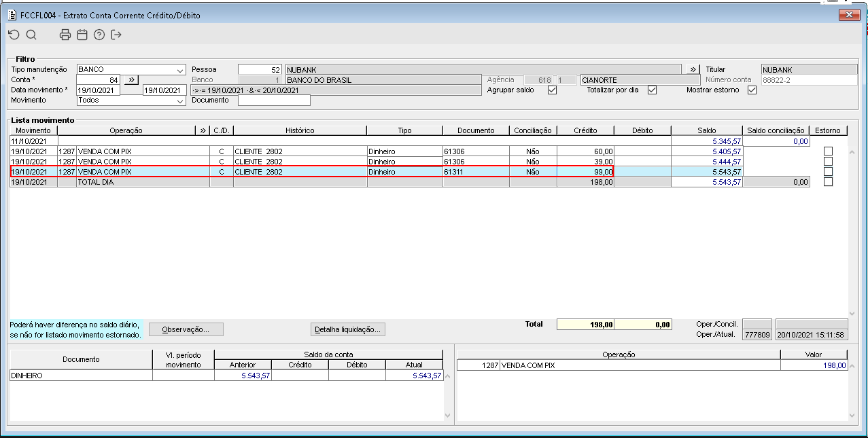Image resolution: width=868 pixels, height=438 pixels.
Task: Open the calendar toolbar icon
Action: coord(82,35)
